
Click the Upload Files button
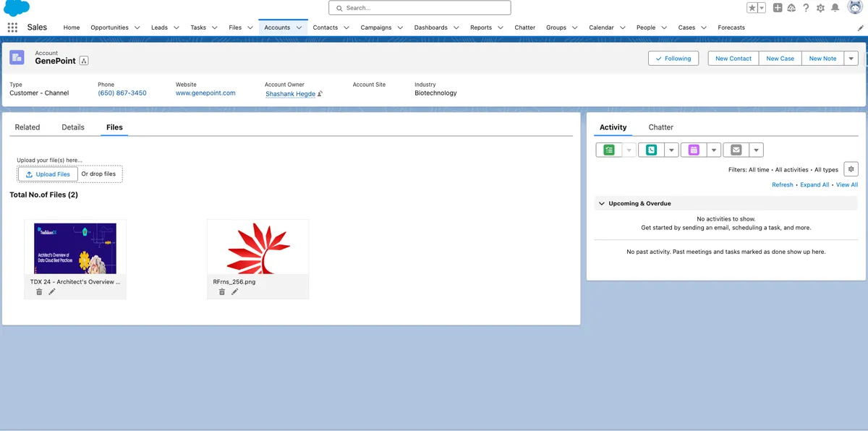coord(48,174)
